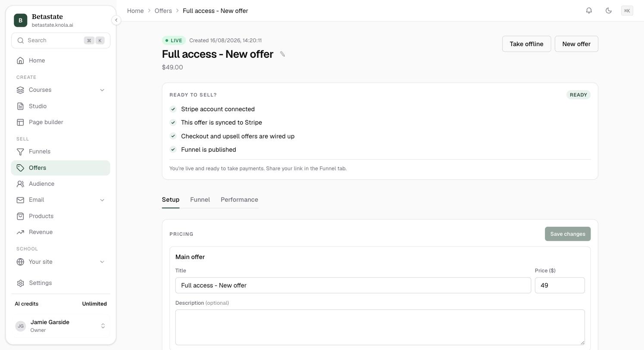Screen dimensions: 644x350
Task: Click the READY status badge
Action: tap(578, 95)
